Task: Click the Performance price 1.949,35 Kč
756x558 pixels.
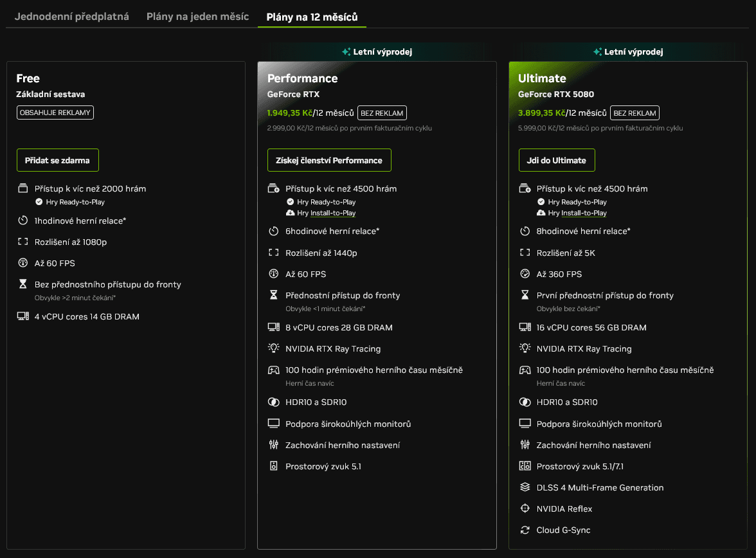Action: click(x=289, y=113)
